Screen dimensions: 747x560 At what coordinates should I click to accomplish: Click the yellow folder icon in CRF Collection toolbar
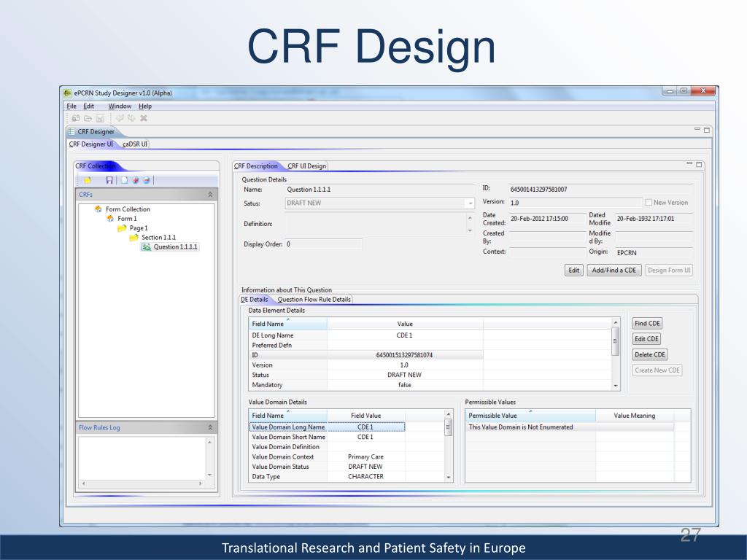click(88, 180)
